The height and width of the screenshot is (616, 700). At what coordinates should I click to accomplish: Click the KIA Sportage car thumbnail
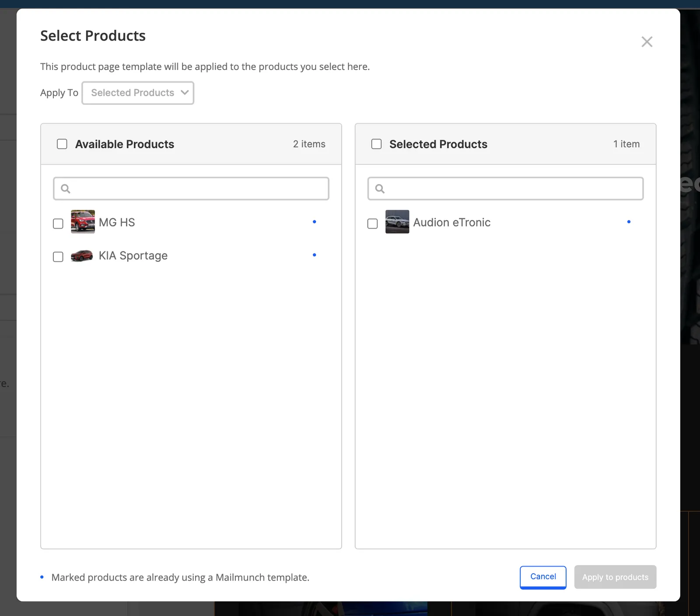[x=82, y=255]
